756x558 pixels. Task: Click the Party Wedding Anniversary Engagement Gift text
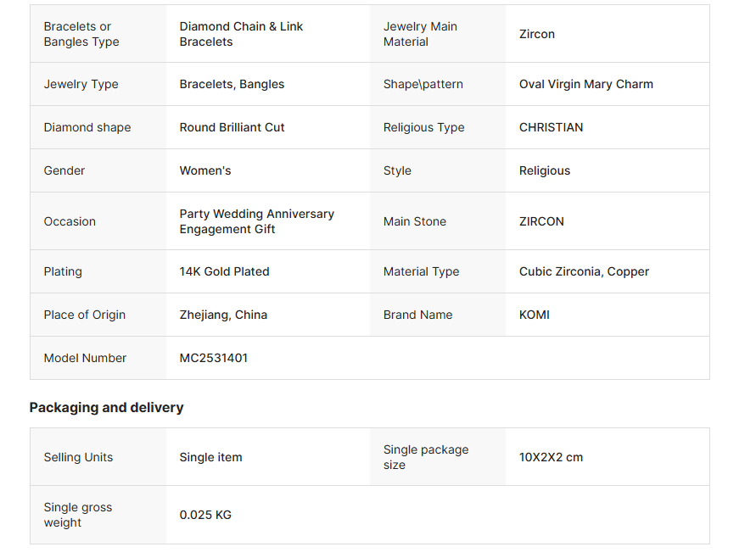point(256,221)
